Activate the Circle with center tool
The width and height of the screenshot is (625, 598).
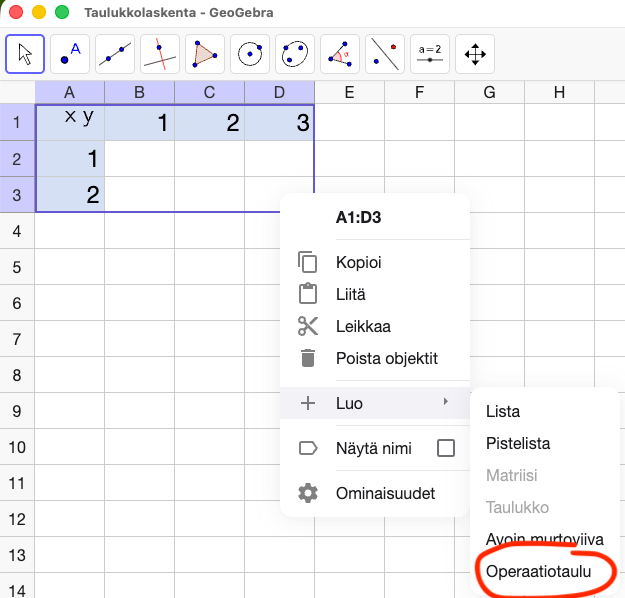click(250, 54)
